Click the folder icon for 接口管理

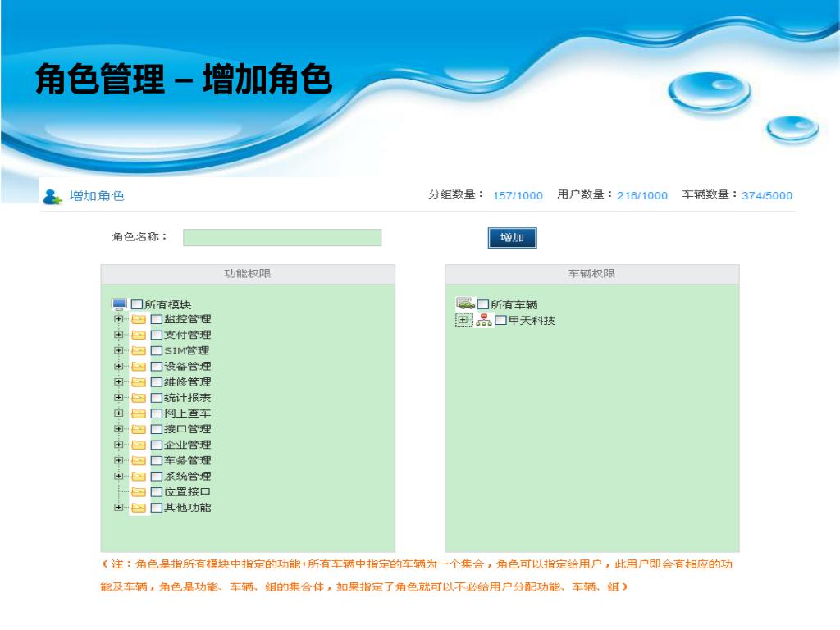coord(139,429)
